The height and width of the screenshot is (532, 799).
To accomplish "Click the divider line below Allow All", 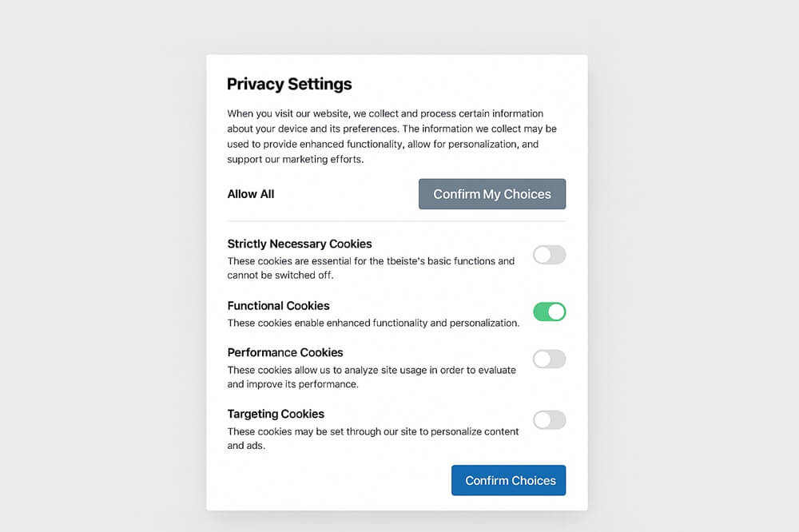I will point(396,221).
